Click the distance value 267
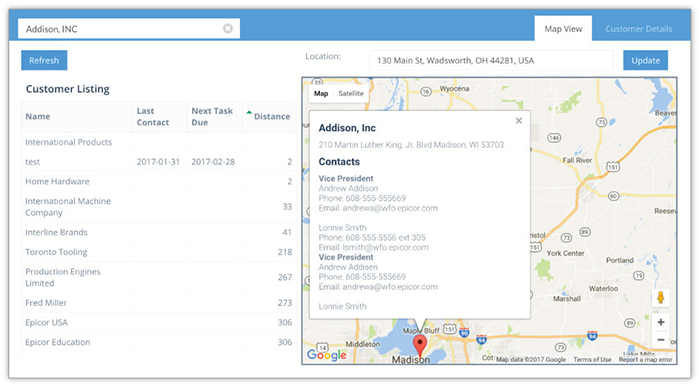The width and height of the screenshot is (700, 387). pos(285,277)
